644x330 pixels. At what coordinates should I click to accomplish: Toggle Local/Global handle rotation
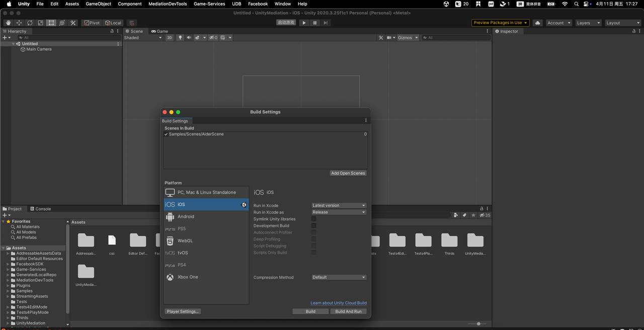(113, 23)
